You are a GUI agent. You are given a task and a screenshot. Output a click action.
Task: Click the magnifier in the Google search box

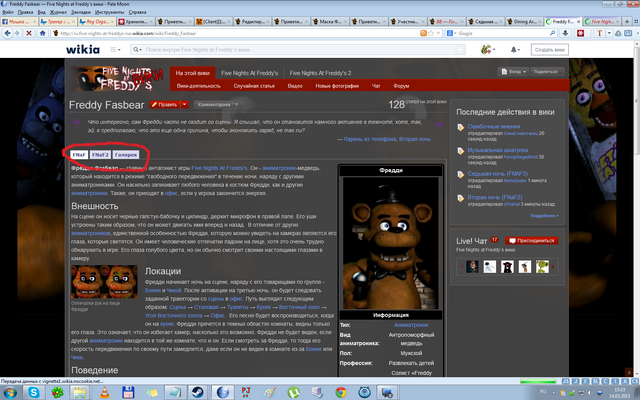point(553,33)
